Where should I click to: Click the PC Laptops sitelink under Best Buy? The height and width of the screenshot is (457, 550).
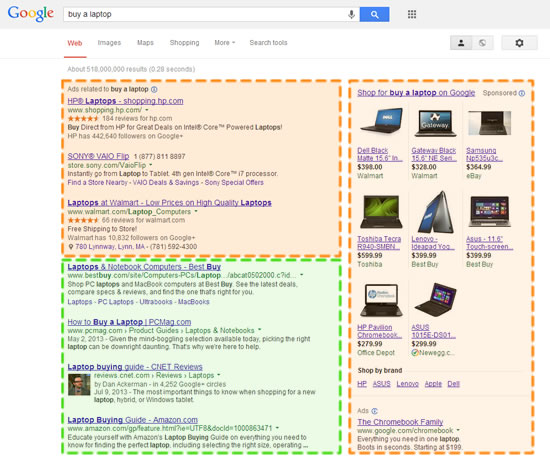click(115, 302)
